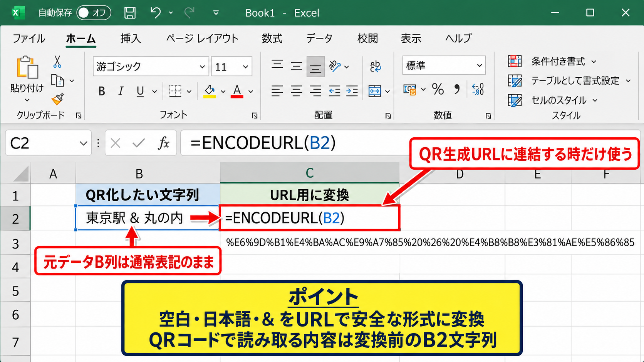Toggle the 自動保存 AutoSave switch
The height and width of the screenshot is (362, 644).
tap(94, 13)
